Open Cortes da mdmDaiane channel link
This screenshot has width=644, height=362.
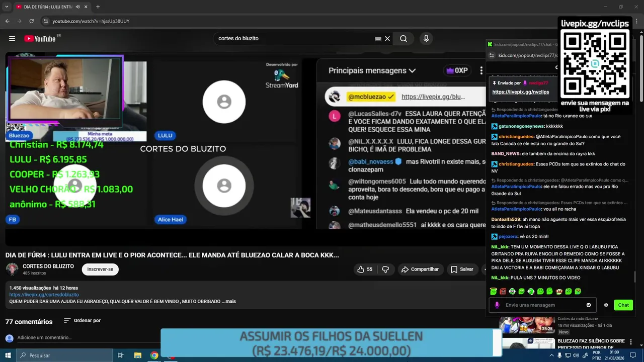(x=578, y=319)
